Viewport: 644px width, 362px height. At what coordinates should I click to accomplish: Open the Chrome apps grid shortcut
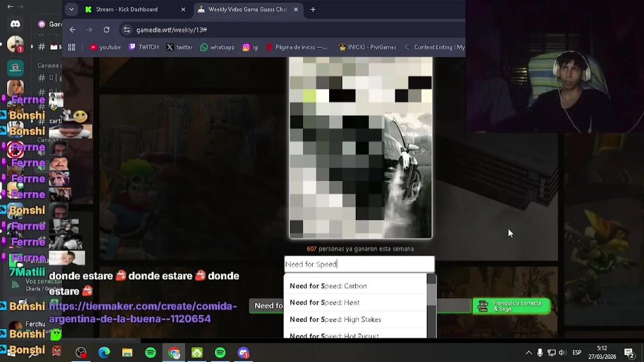71,47
